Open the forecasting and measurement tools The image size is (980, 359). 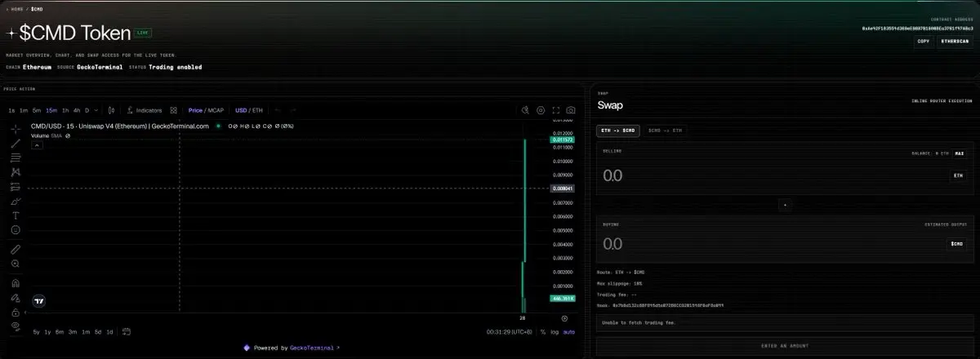[x=16, y=187]
